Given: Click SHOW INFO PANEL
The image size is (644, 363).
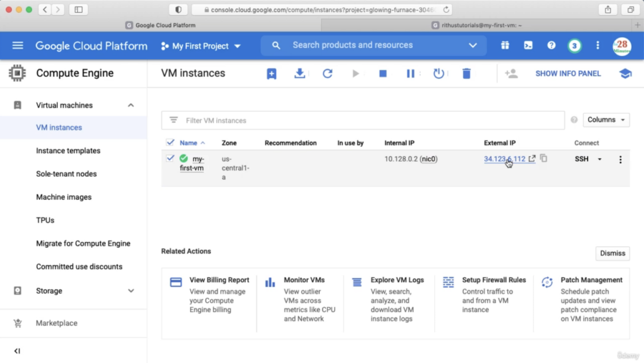Looking at the screenshot, I should 568,74.
